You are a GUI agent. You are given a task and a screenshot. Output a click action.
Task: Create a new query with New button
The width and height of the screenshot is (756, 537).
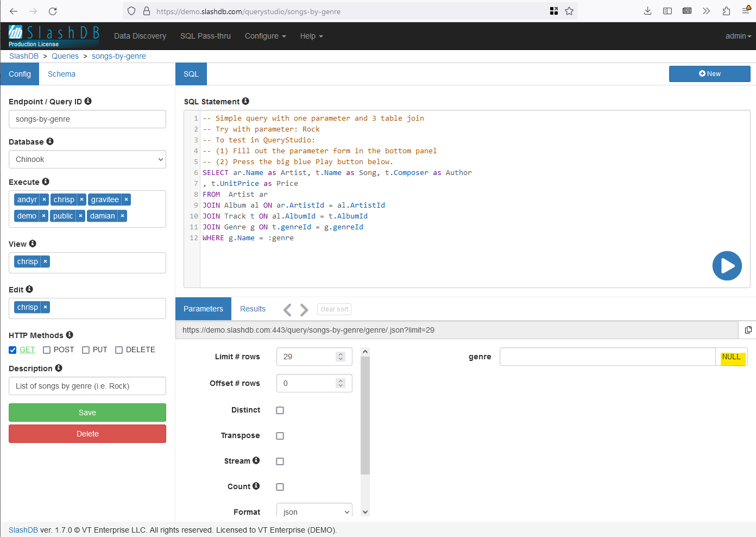tap(709, 74)
